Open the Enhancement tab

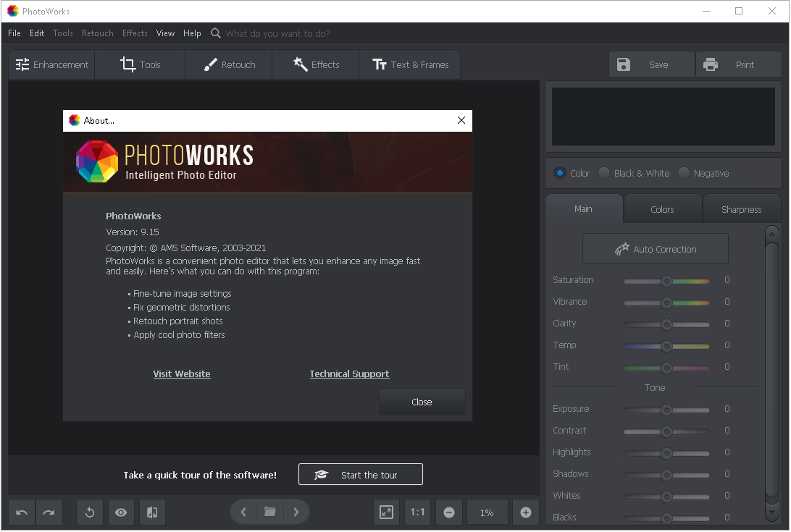tap(51, 64)
